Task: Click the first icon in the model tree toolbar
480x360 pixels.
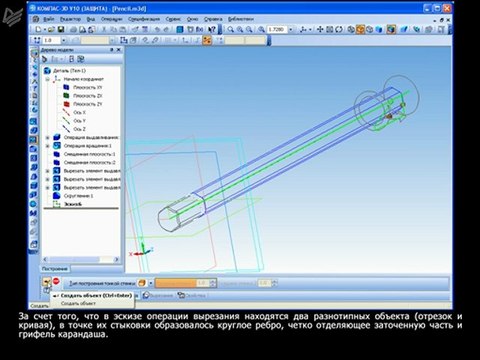Action: point(44,59)
